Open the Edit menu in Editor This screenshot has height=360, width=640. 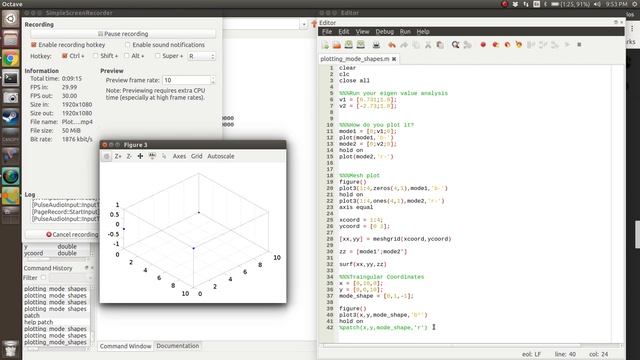tap(344, 31)
